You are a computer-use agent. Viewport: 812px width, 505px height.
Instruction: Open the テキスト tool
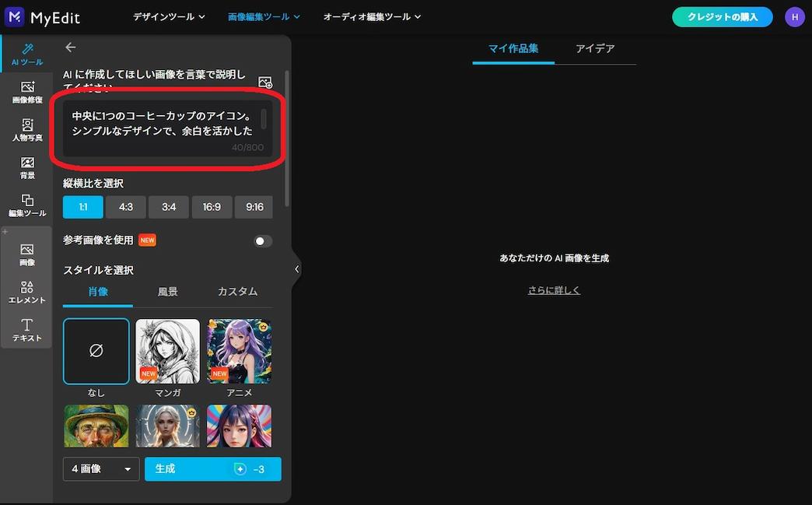coord(27,330)
